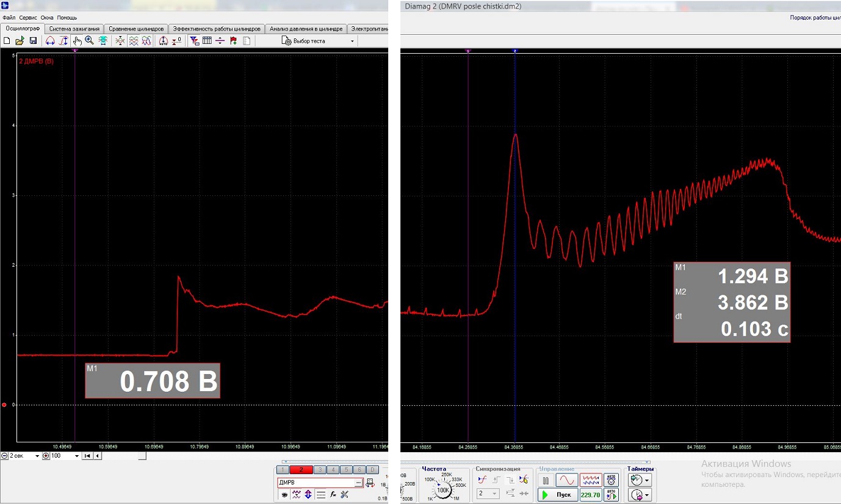Viewport: 841px width, 504px height.
Task: Switch to the Сравнение цилиндров tab
Action: (137, 29)
